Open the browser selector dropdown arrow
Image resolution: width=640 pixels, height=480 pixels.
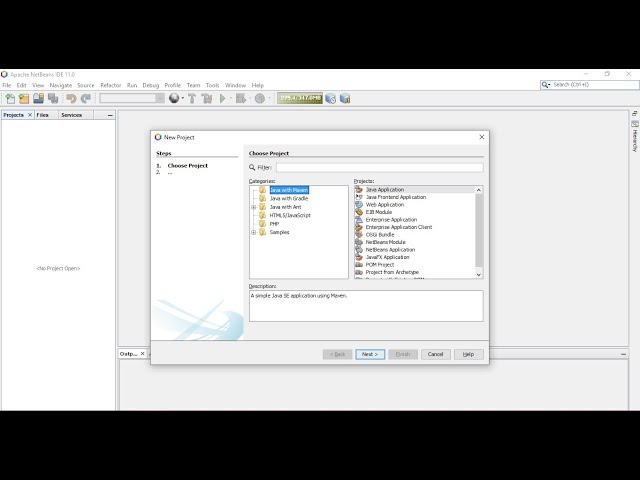click(x=183, y=98)
